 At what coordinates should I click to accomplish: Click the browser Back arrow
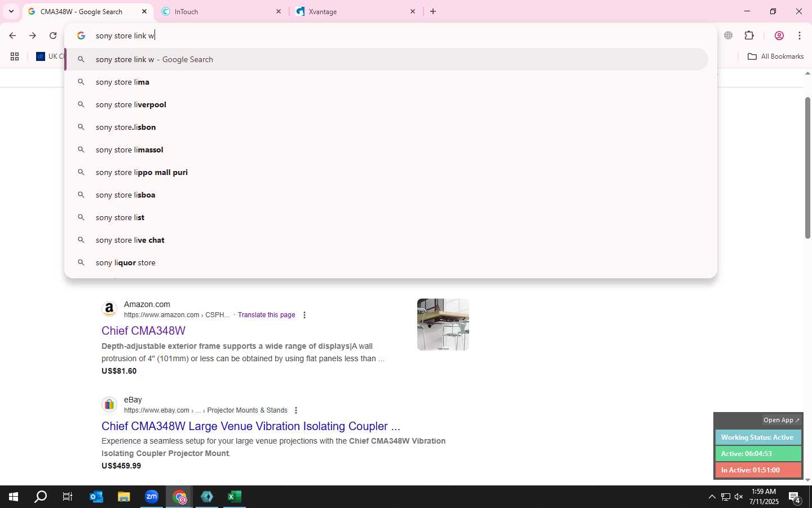click(x=12, y=36)
